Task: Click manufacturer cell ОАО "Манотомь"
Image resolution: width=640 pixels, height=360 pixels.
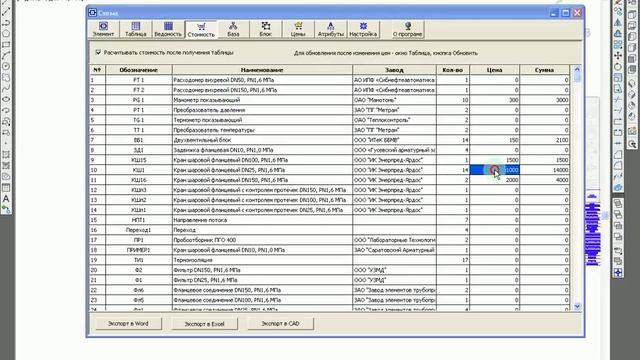Action: [394, 100]
